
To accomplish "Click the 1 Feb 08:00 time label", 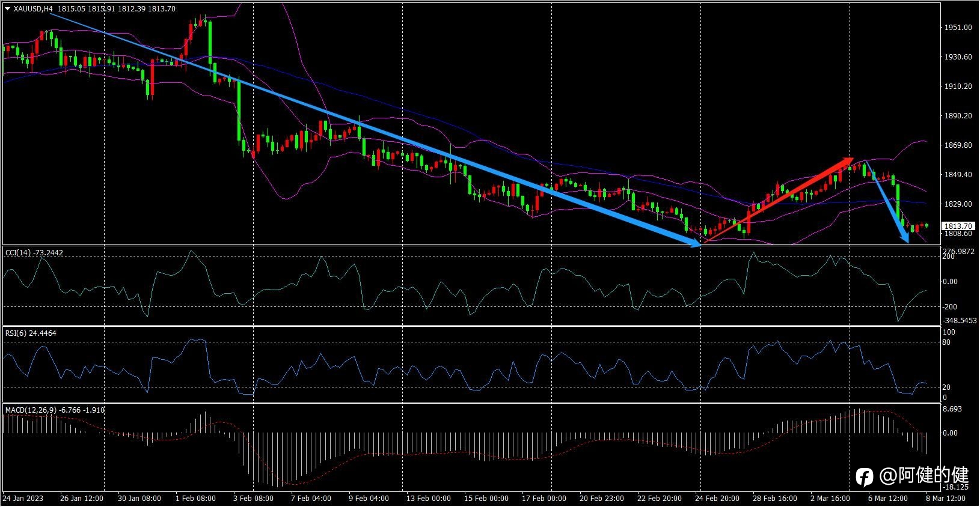I will [195, 499].
